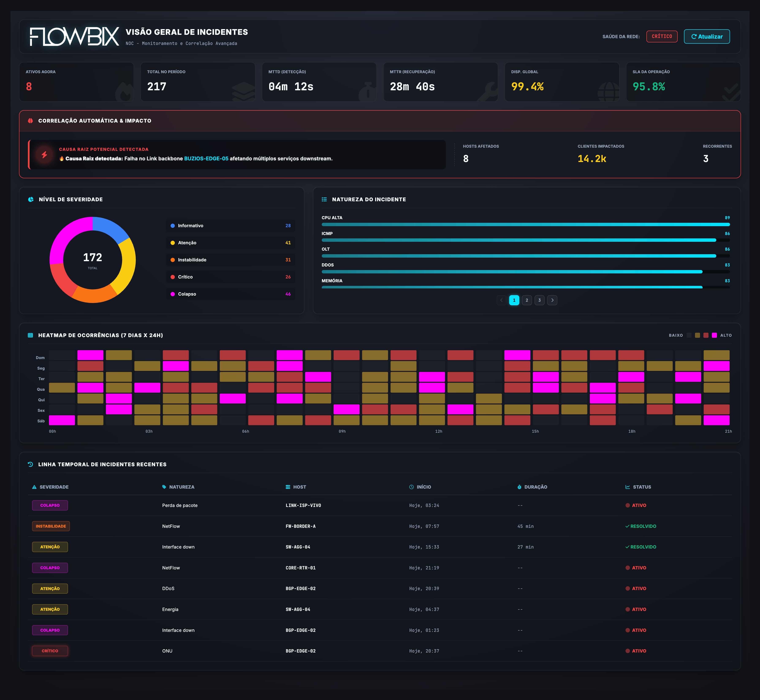This screenshot has width=760, height=700.
Task: Go to page 3 of incident nature list
Action: click(x=539, y=300)
